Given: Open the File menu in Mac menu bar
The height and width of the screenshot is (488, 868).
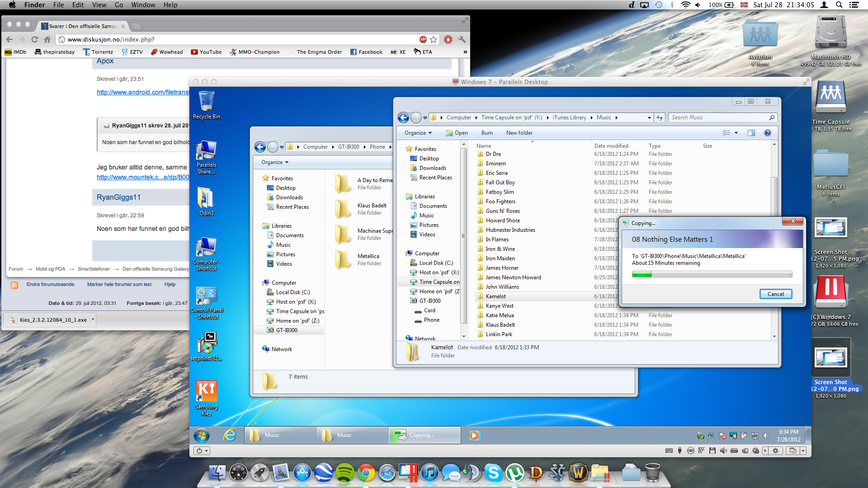Looking at the screenshot, I should click(58, 5).
